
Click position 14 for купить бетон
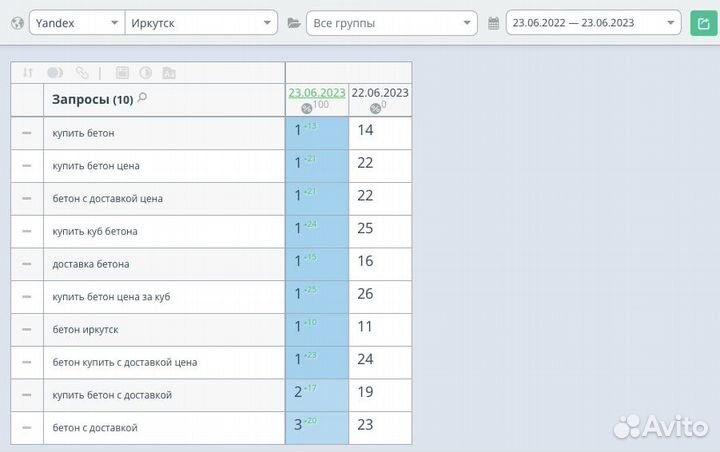tap(366, 130)
